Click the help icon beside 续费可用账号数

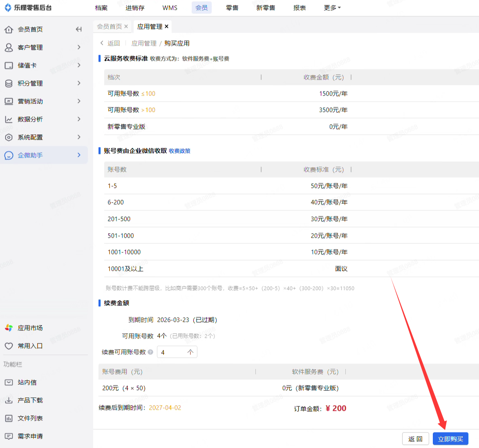point(150,352)
